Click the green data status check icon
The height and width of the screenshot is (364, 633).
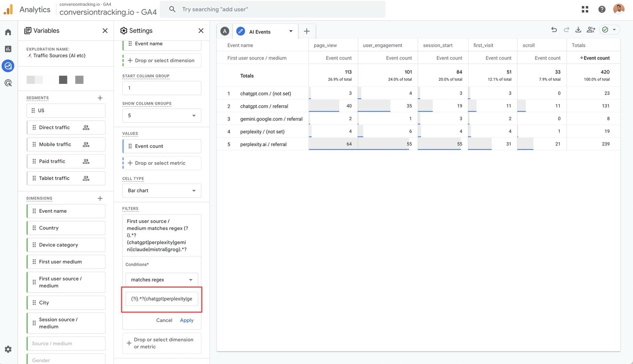tap(605, 30)
